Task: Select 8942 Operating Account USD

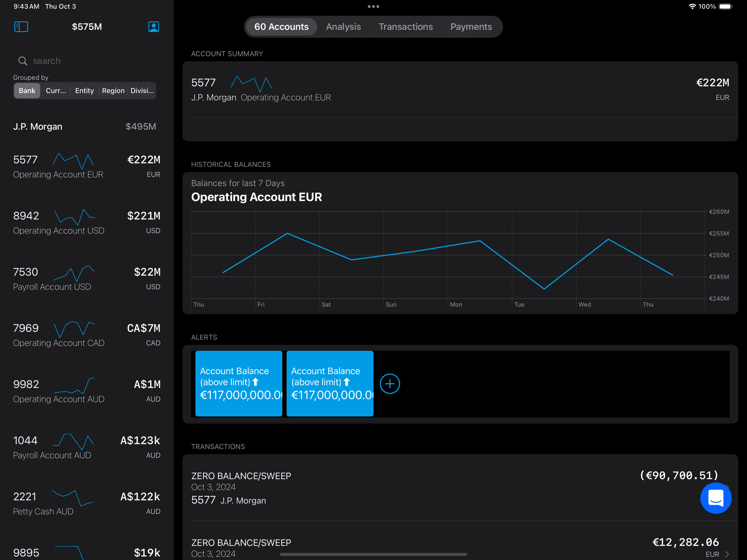Action: pyautogui.click(x=87, y=223)
